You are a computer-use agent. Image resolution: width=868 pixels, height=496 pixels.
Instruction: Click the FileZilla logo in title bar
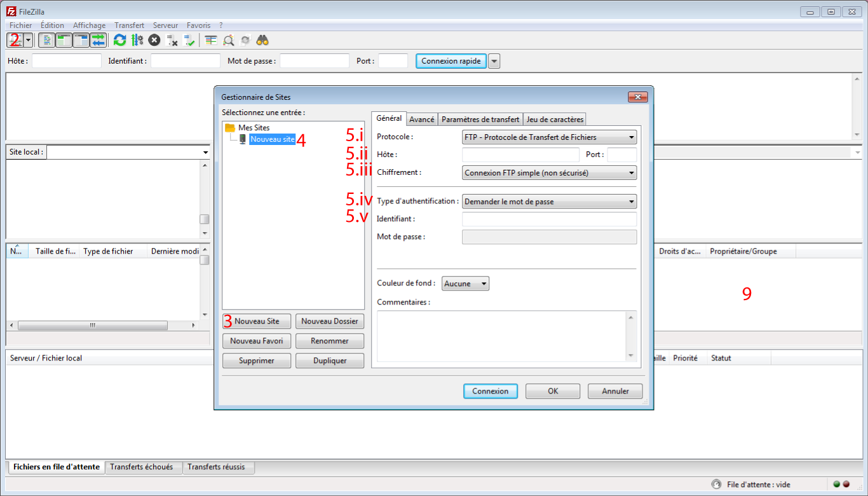pos(11,11)
